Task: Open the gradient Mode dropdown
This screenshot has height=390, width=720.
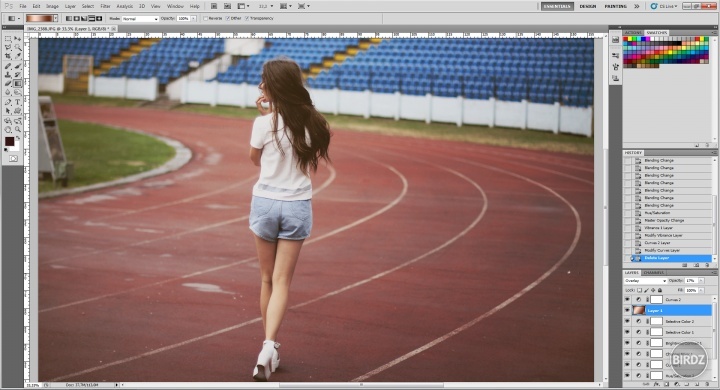Action: (140, 19)
